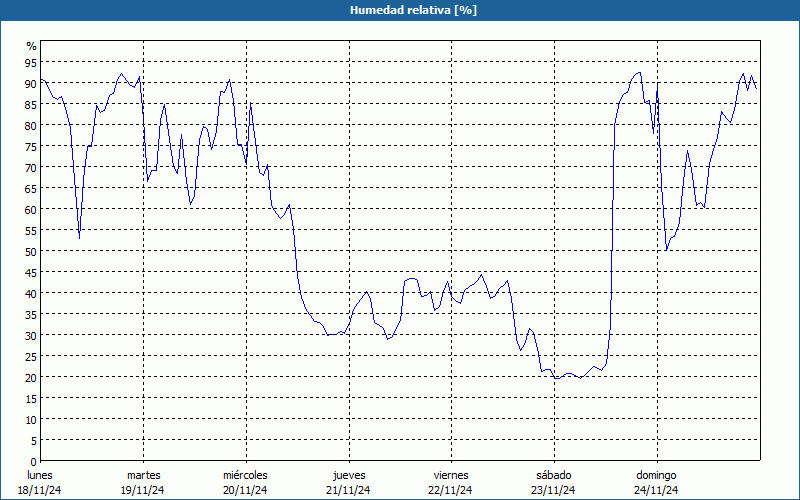Viewport: 800px width, 500px height.
Task: Click the 65 y-axis value
Action: [32, 188]
